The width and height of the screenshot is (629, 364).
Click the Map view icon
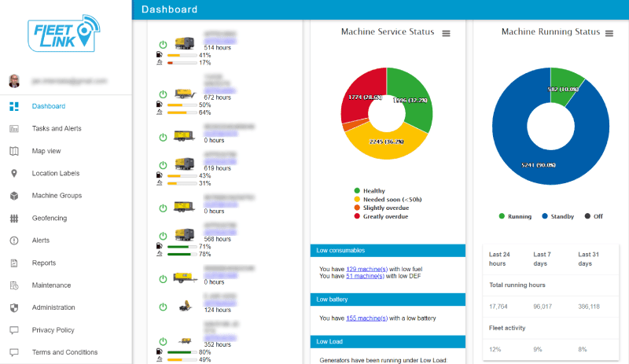pos(14,151)
